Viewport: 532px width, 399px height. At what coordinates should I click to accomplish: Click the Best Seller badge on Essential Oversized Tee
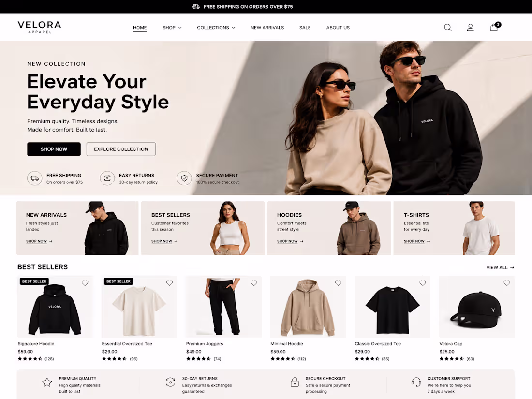tap(118, 281)
